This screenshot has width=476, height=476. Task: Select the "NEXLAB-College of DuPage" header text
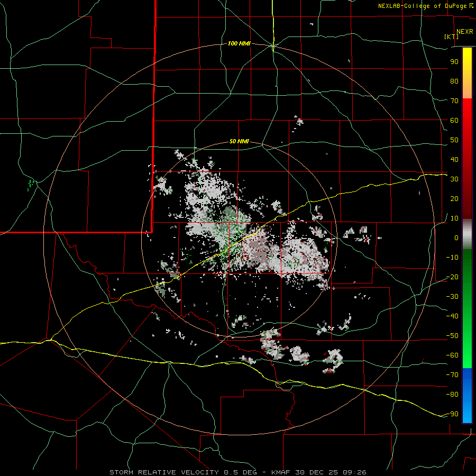pyautogui.click(x=422, y=6)
